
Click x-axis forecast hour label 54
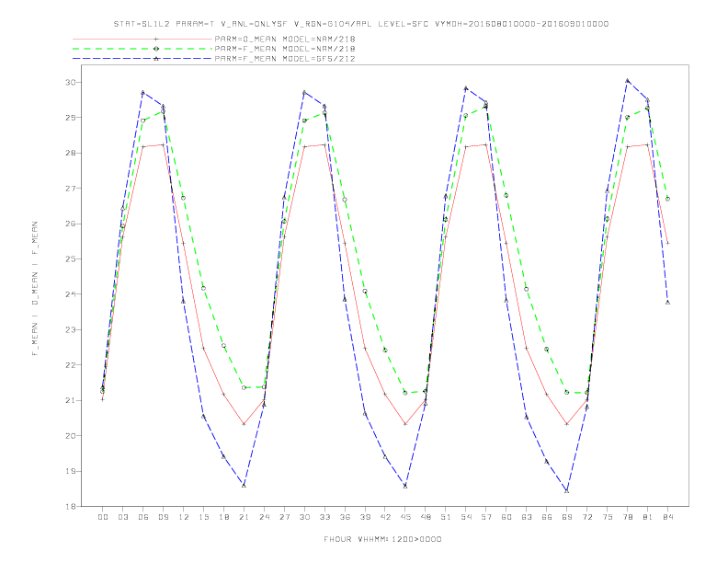[466, 517]
